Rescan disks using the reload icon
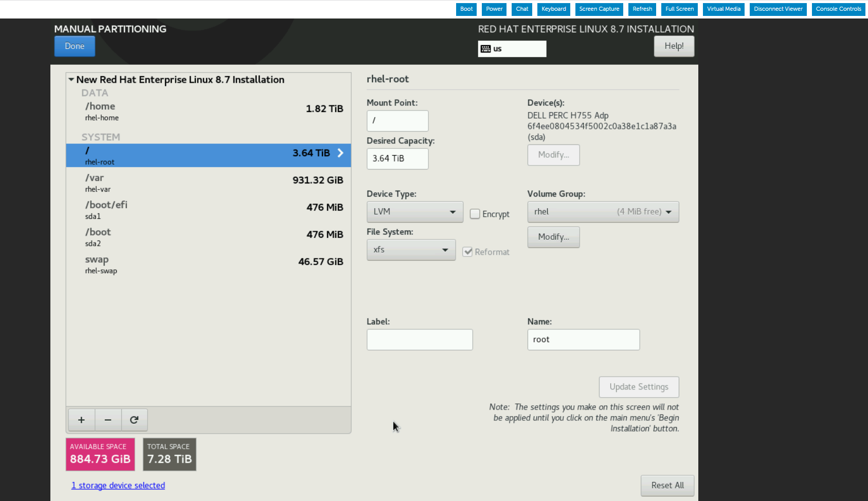This screenshot has height=501, width=868. (x=134, y=420)
